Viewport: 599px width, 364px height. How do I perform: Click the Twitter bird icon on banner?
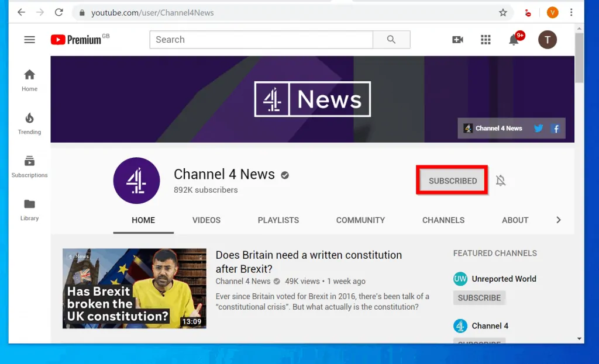[539, 128]
